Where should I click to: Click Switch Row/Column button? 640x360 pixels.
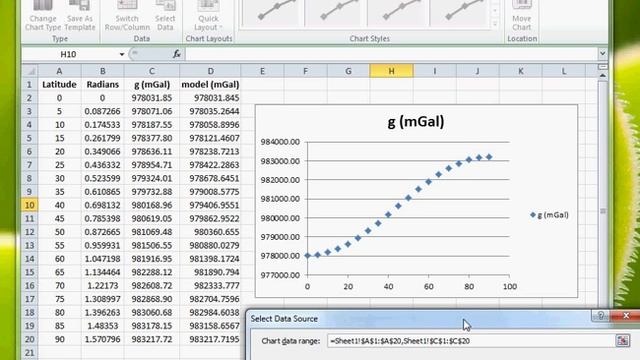click(x=127, y=16)
